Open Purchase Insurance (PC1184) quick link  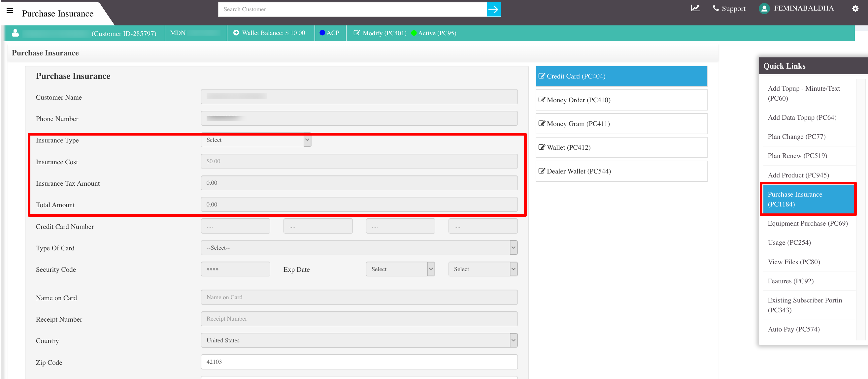pyautogui.click(x=808, y=200)
